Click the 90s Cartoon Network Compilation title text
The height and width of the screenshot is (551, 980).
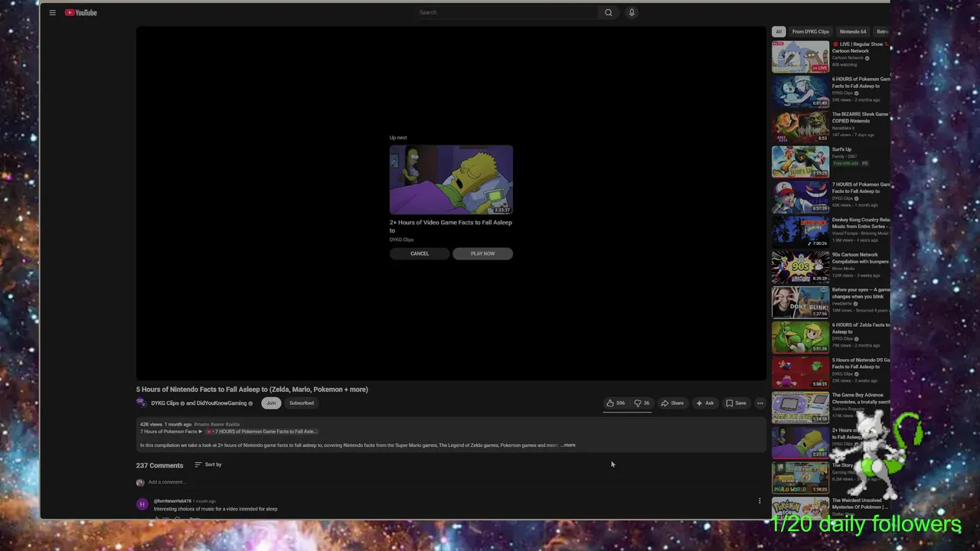tap(861, 258)
